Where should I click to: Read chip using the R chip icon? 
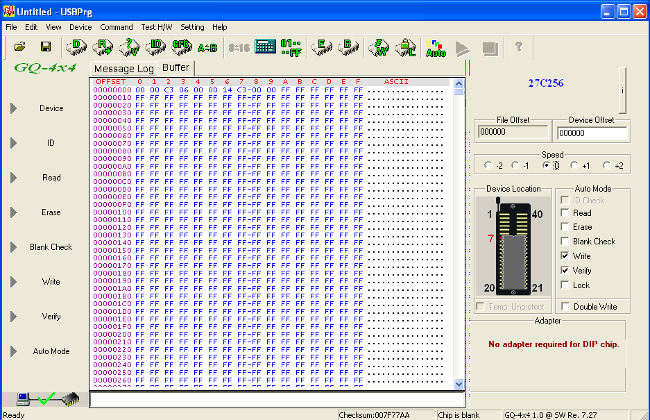(102, 47)
